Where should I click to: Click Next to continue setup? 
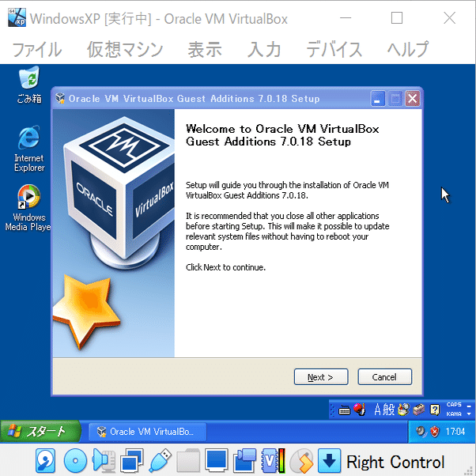(321, 376)
